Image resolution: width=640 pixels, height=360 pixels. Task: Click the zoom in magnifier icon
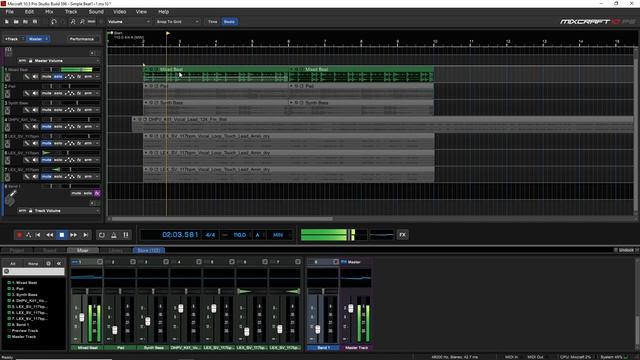(73, 22)
